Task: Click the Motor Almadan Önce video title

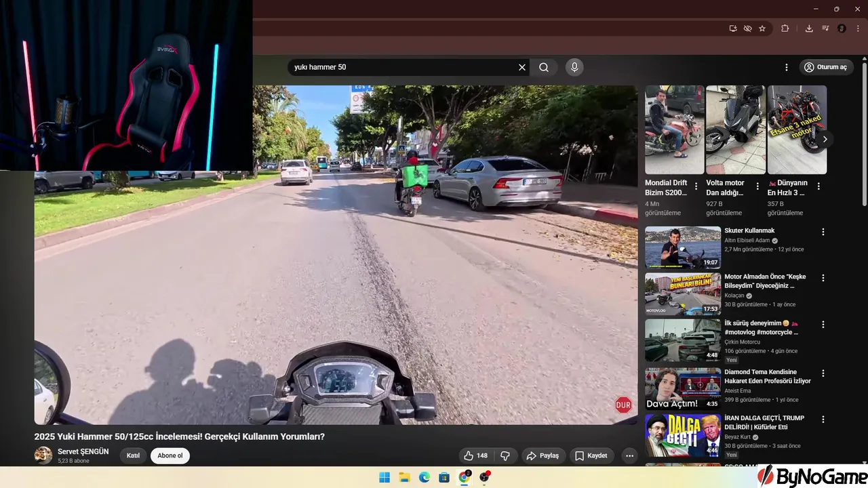Action: coord(766,281)
